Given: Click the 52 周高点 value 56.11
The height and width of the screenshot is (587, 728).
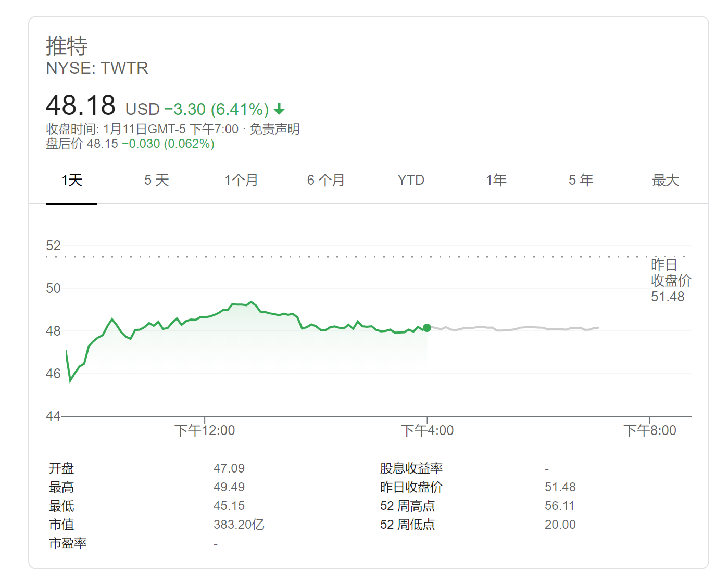Looking at the screenshot, I should coord(560,506).
